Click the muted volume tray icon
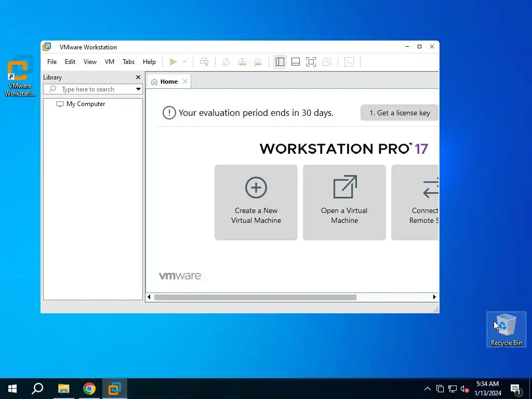The width and height of the screenshot is (532, 399). pyautogui.click(x=464, y=389)
